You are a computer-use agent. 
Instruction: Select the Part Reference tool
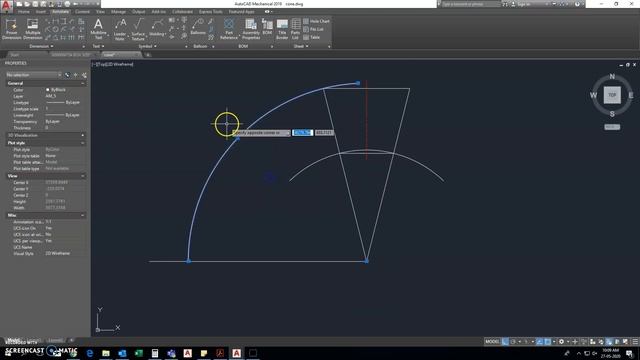pos(229,29)
